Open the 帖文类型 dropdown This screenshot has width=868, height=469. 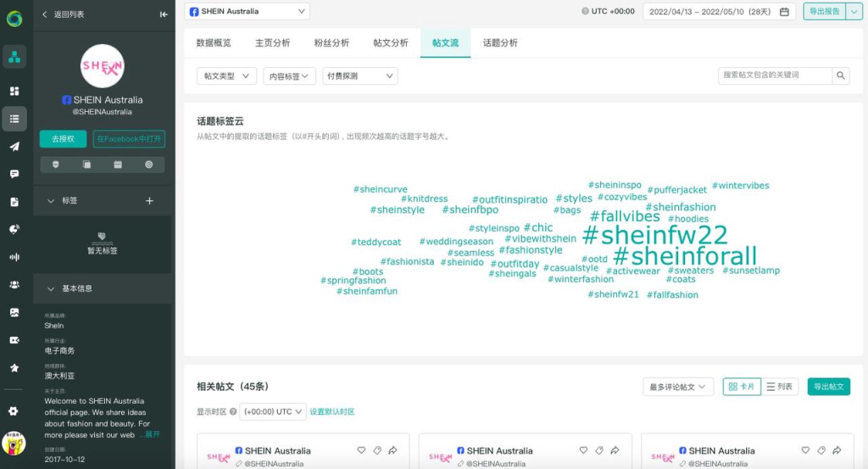[x=226, y=76]
